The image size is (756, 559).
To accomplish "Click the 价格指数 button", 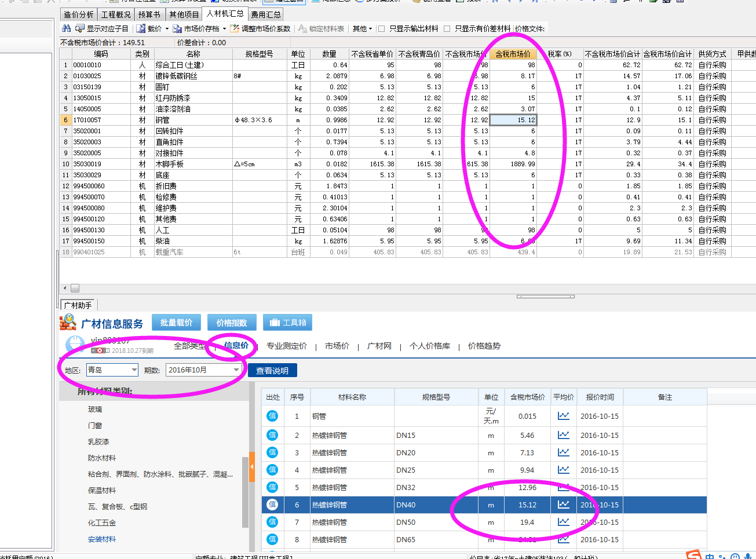I will pyautogui.click(x=232, y=323).
